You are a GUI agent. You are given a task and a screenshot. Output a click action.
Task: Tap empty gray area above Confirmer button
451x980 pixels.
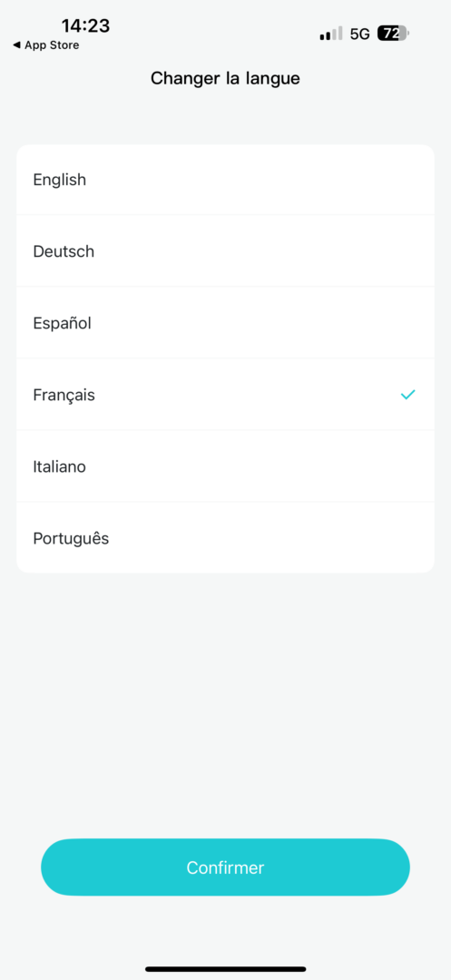tap(225, 706)
